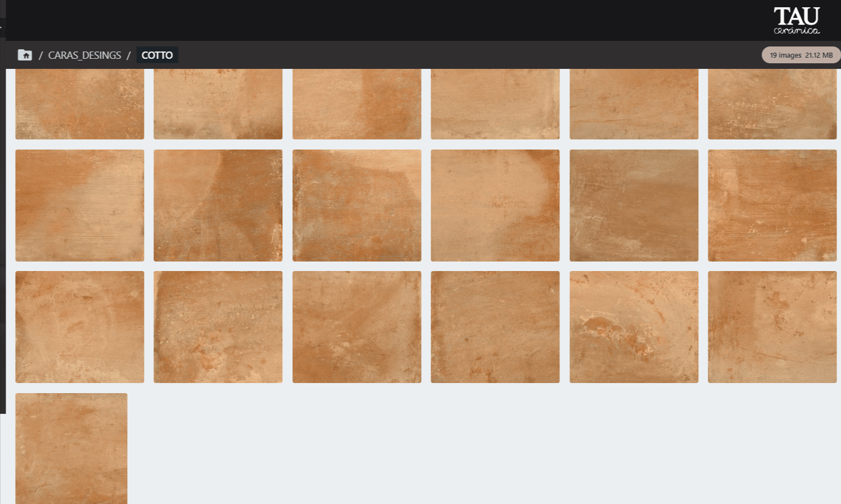
Task: Click the 19 images size badge
Action: [800, 55]
